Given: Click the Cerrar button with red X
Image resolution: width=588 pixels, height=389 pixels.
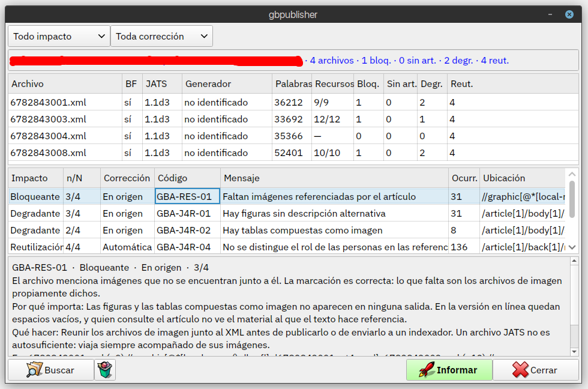Looking at the screenshot, I should click(535, 370).
